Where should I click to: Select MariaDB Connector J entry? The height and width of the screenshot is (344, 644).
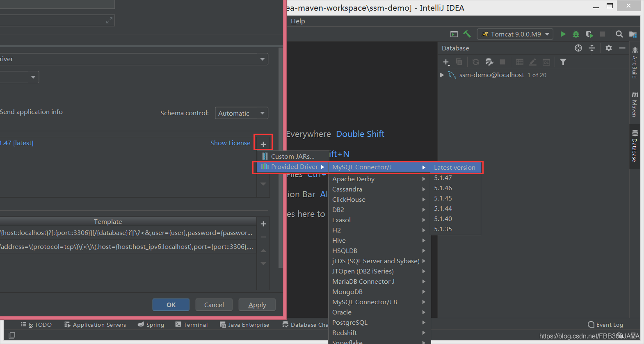click(x=379, y=282)
